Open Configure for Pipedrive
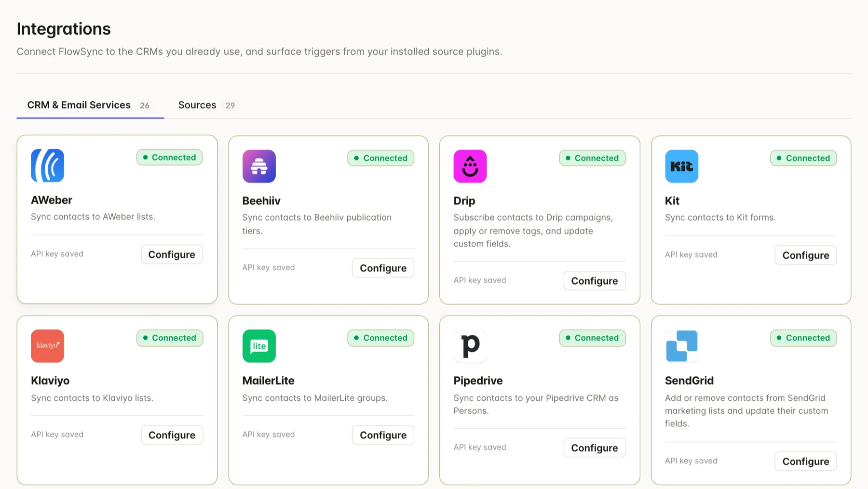868x489 pixels. [595, 448]
